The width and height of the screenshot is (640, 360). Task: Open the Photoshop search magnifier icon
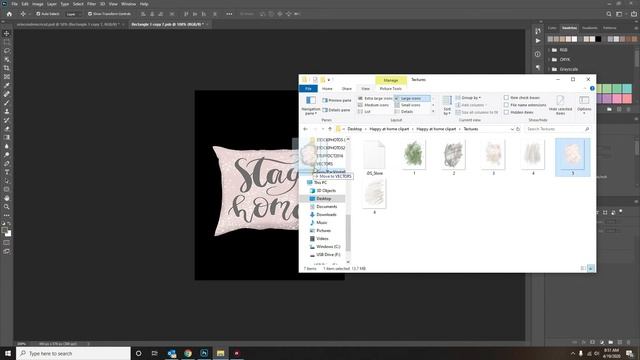(609, 14)
